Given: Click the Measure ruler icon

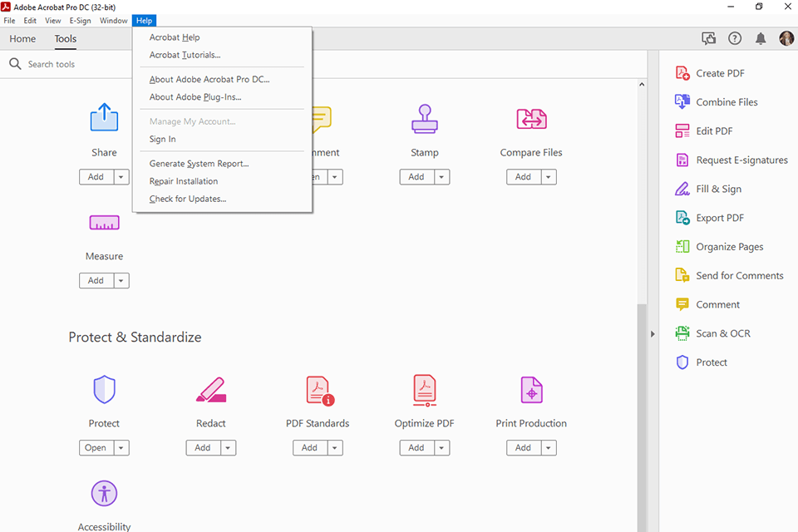Looking at the screenshot, I should (105, 223).
